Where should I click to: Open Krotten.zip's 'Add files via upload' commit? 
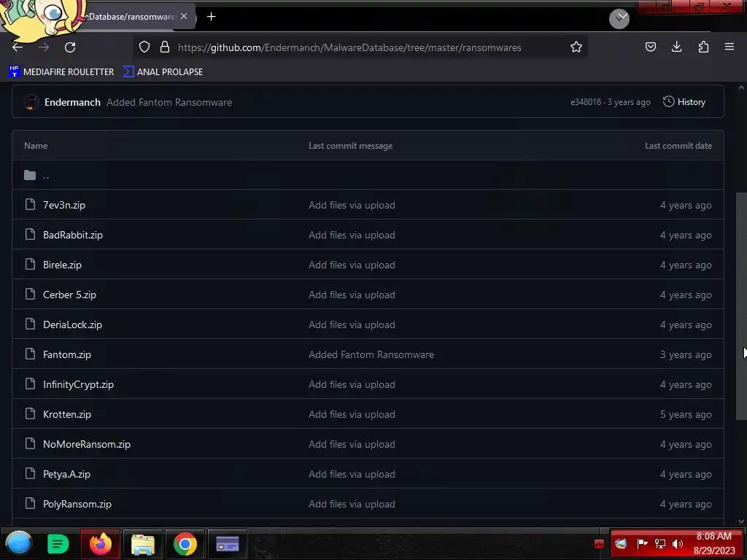(x=352, y=414)
